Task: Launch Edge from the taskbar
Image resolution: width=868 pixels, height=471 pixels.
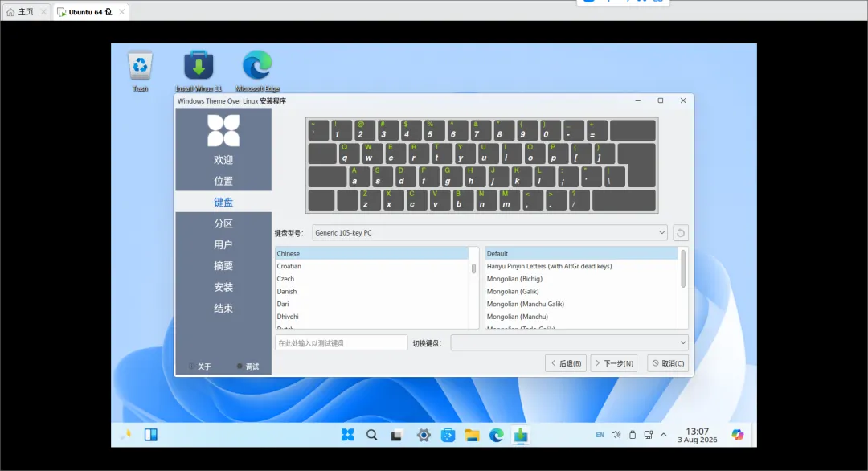Action: (x=496, y=436)
